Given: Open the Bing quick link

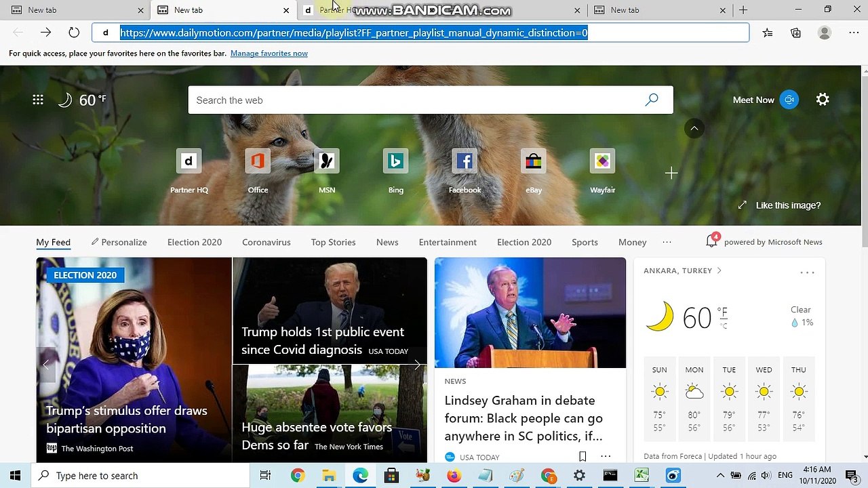Looking at the screenshot, I should click(395, 171).
